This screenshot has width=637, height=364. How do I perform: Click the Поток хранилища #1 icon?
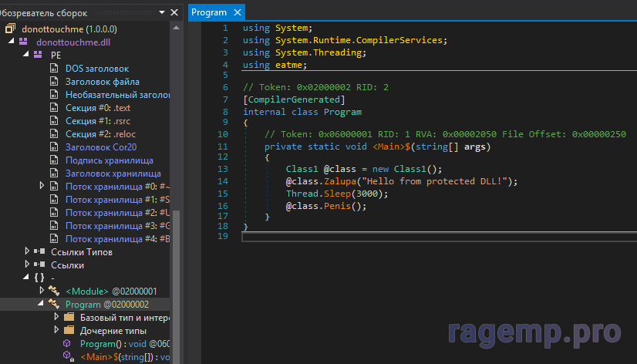coord(54,199)
